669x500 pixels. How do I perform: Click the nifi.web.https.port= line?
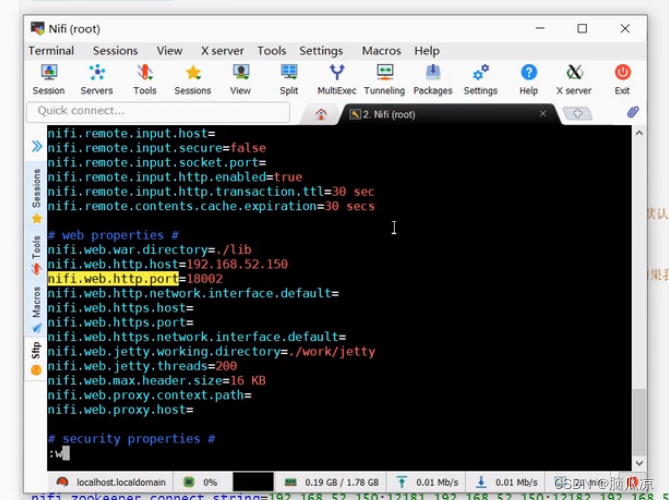pyautogui.click(x=120, y=322)
